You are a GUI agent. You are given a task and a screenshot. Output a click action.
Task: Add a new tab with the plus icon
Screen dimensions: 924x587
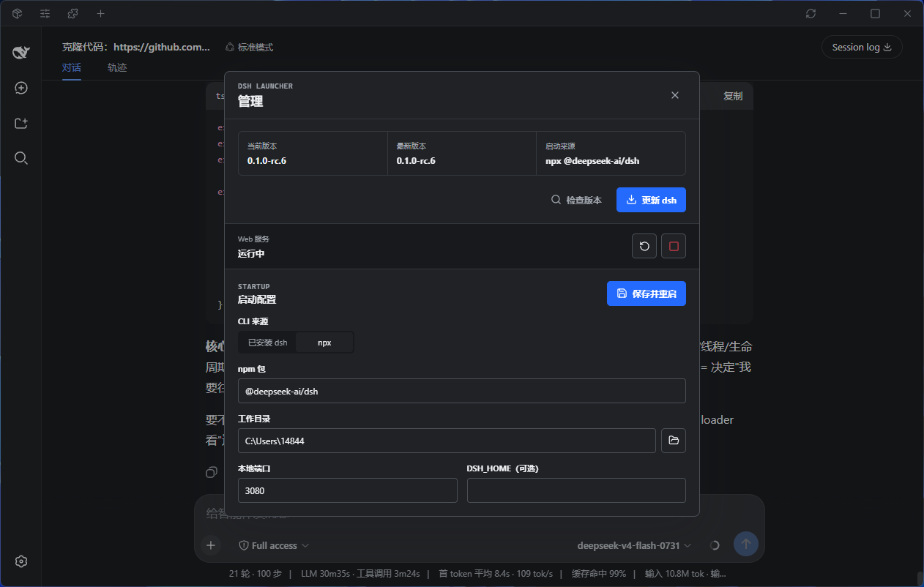(x=100, y=13)
